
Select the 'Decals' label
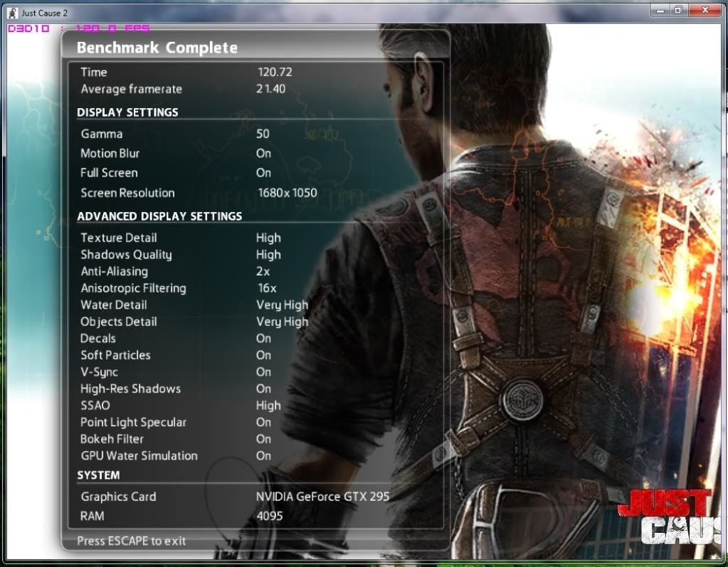tap(98, 338)
